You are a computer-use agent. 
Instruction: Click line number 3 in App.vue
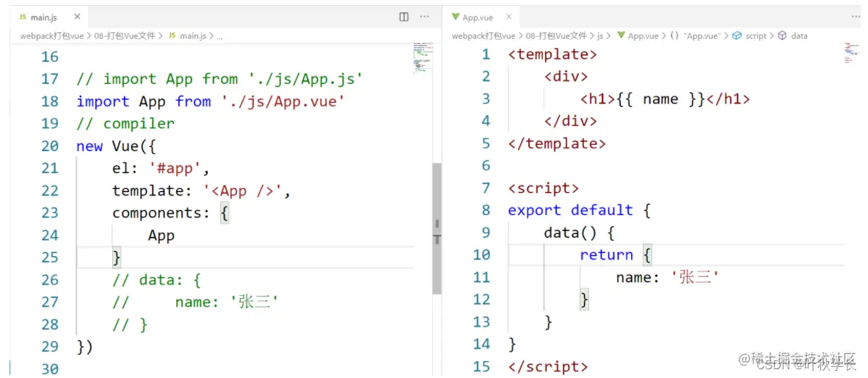tap(486, 99)
